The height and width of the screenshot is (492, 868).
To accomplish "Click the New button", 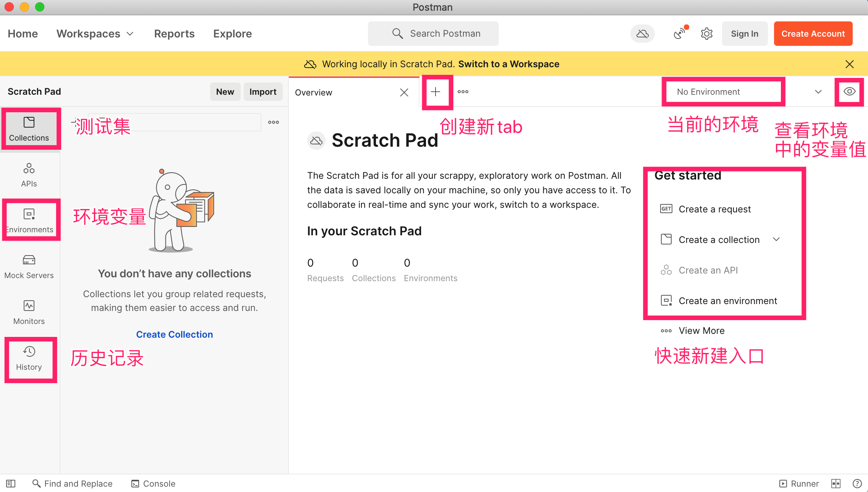I will coord(225,92).
